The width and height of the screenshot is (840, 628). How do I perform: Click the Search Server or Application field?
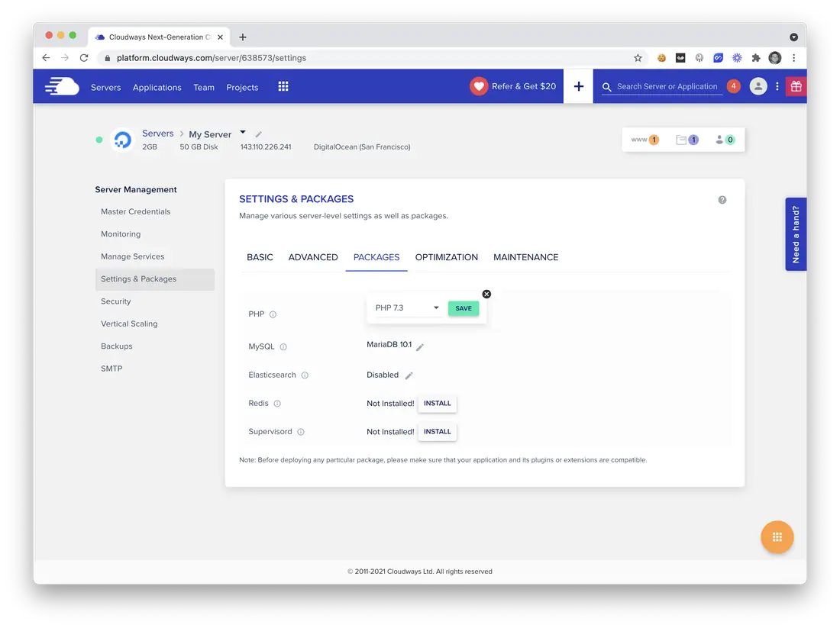pyautogui.click(x=662, y=86)
